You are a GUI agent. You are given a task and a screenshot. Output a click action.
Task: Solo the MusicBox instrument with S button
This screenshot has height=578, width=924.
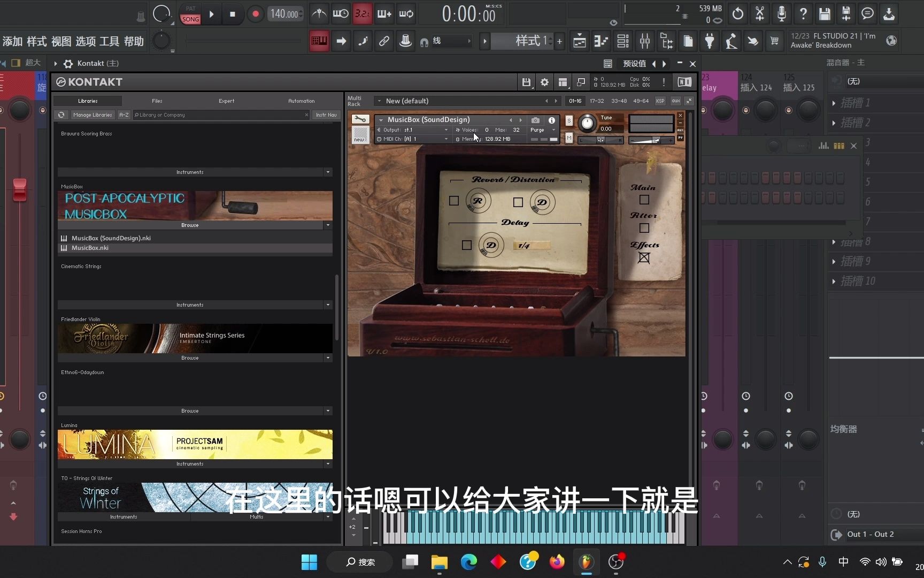pos(569,121)
